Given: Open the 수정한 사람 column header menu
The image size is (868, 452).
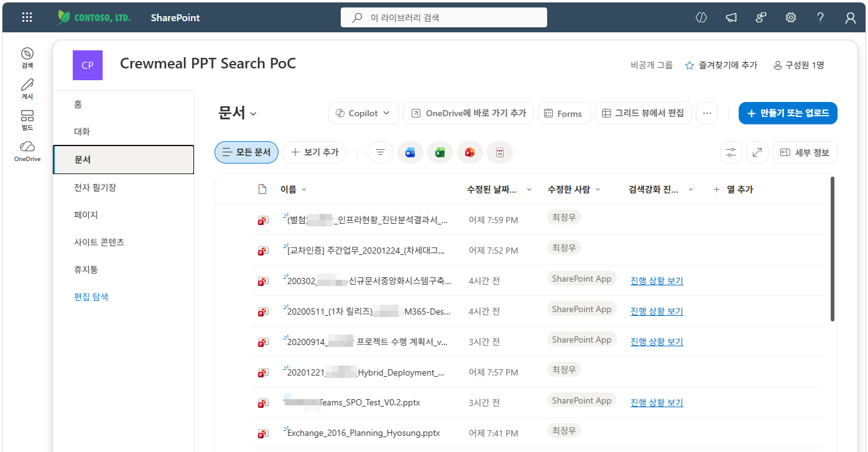Looking at the screenshot, I should point(574,189).
